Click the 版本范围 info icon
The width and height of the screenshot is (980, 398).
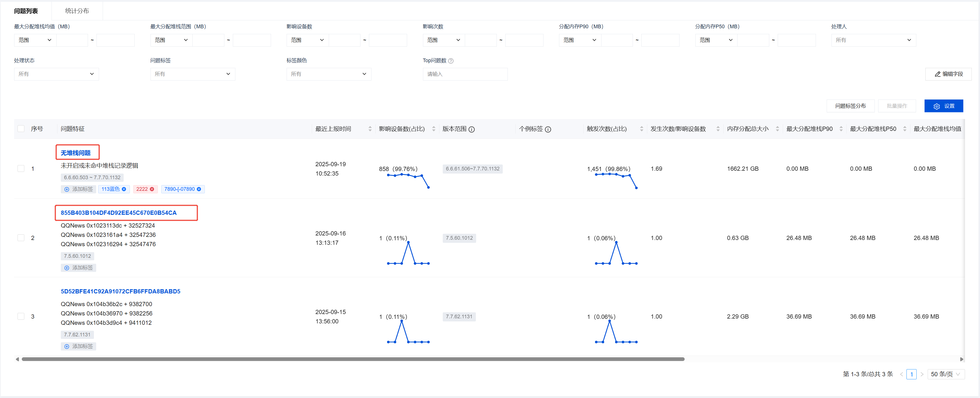(472, 129)
